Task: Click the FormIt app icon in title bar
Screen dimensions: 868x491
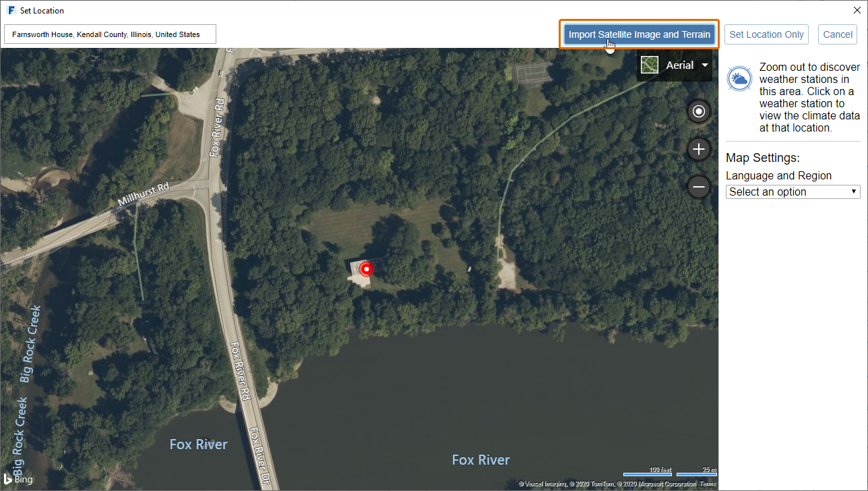Action: (x=11, y=11)
